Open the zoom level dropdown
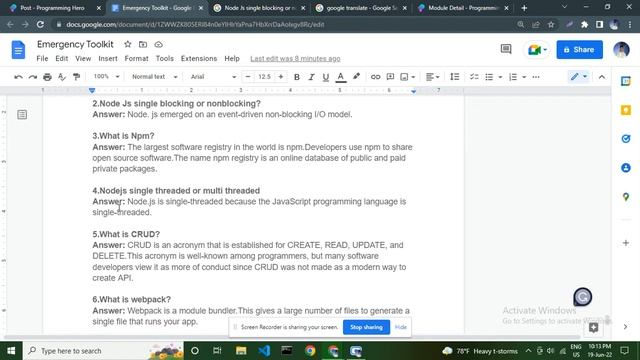The image size is (640, 360). coord(106,77)
